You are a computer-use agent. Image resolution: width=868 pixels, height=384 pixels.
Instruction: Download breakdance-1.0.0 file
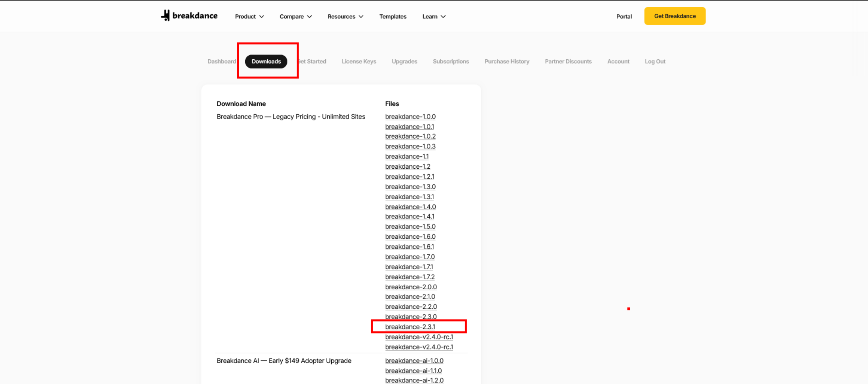(410, 117)
